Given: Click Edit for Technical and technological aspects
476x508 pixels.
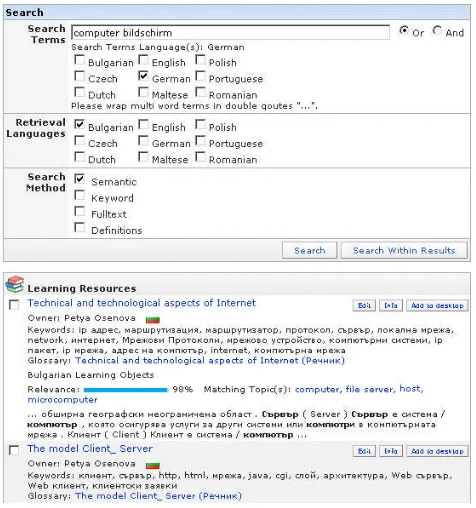Looking at the screenshot, I should coord(364,305).
